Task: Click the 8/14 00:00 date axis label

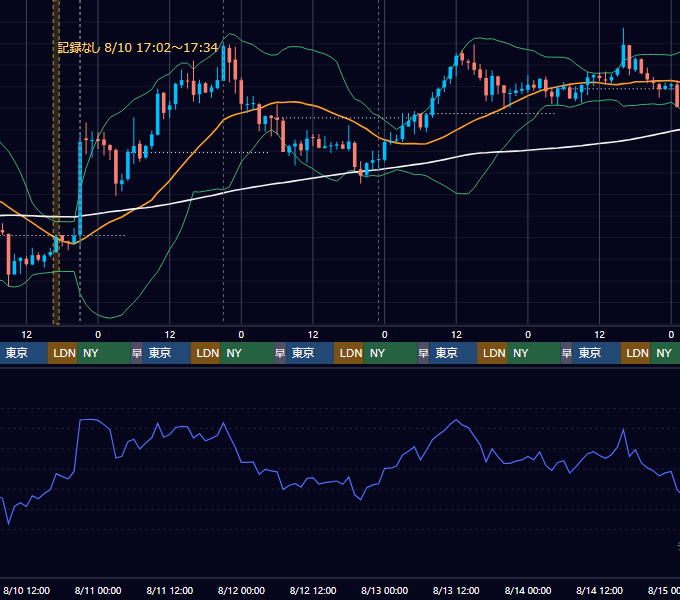Action: 528,590
